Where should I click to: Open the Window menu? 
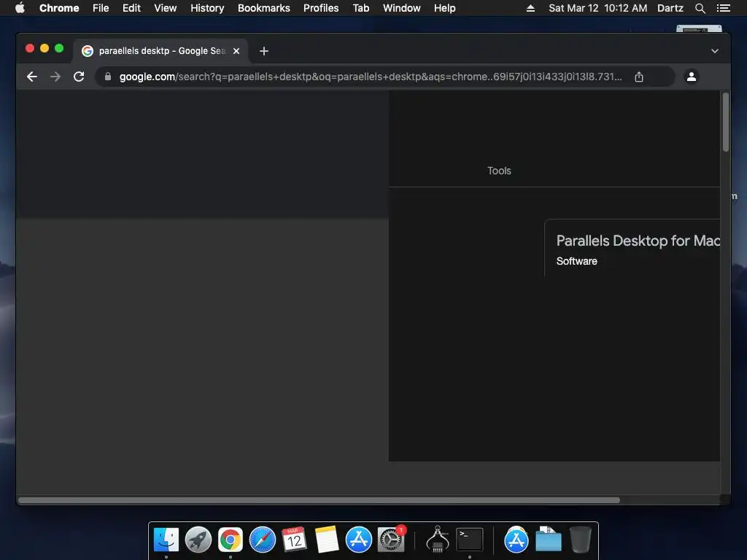[x=402, y=8]
